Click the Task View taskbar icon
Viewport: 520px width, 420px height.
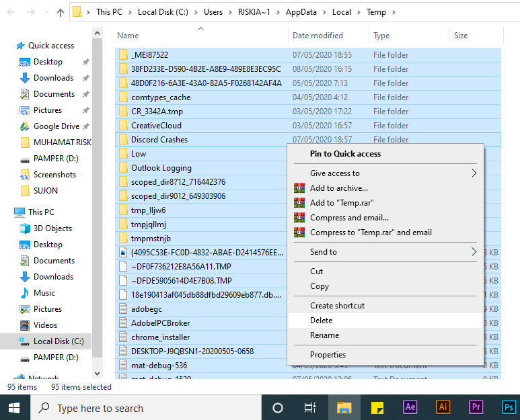[310, 407]
